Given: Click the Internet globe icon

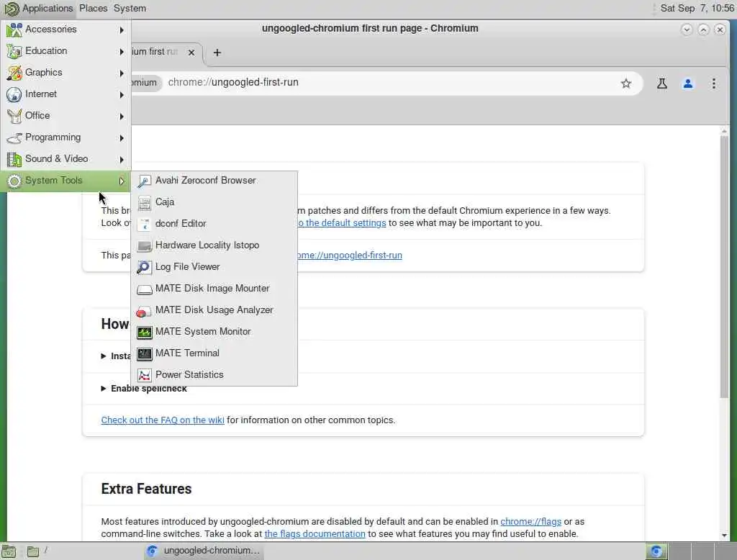Looking at the screenshot, I should (14, 94).
